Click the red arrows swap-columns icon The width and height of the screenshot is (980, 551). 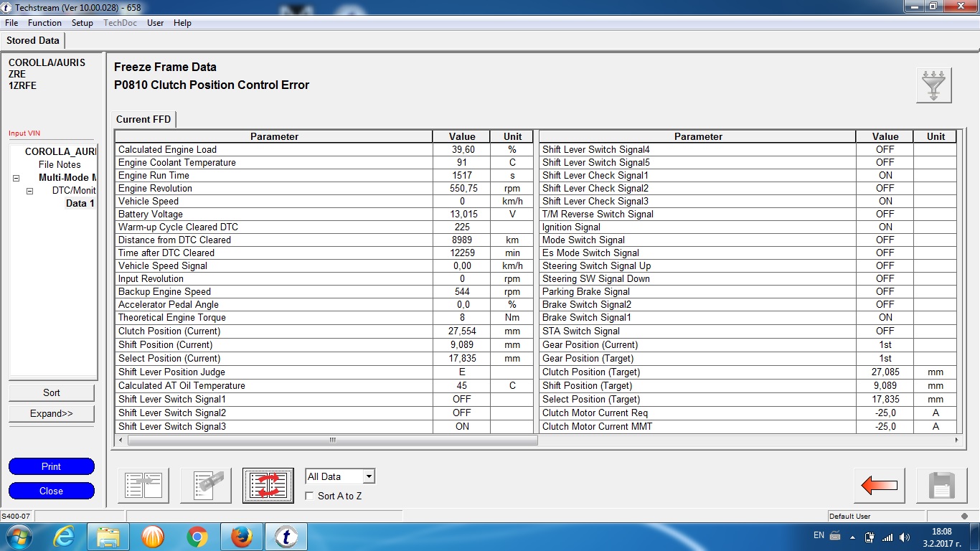[268, 486]
